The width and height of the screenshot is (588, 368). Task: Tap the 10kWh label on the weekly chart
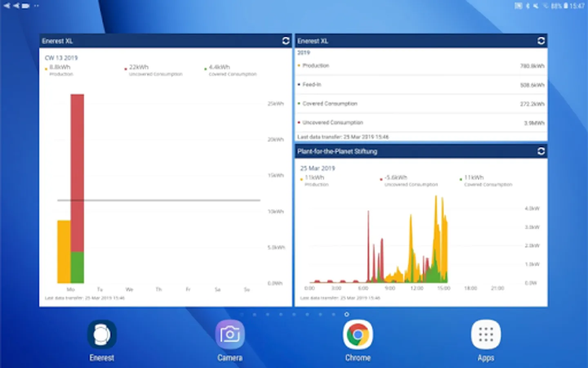pos(276,211)
